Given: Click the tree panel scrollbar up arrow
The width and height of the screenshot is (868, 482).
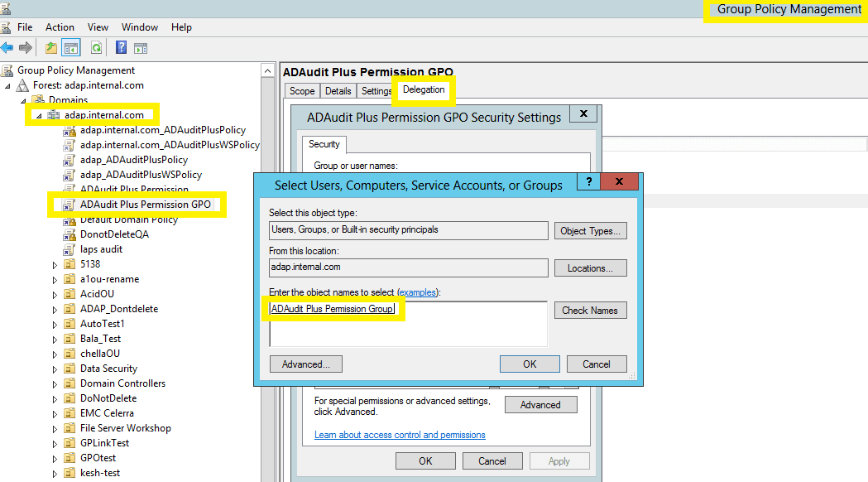Looking at the screenshot, I should click(267, 70).
